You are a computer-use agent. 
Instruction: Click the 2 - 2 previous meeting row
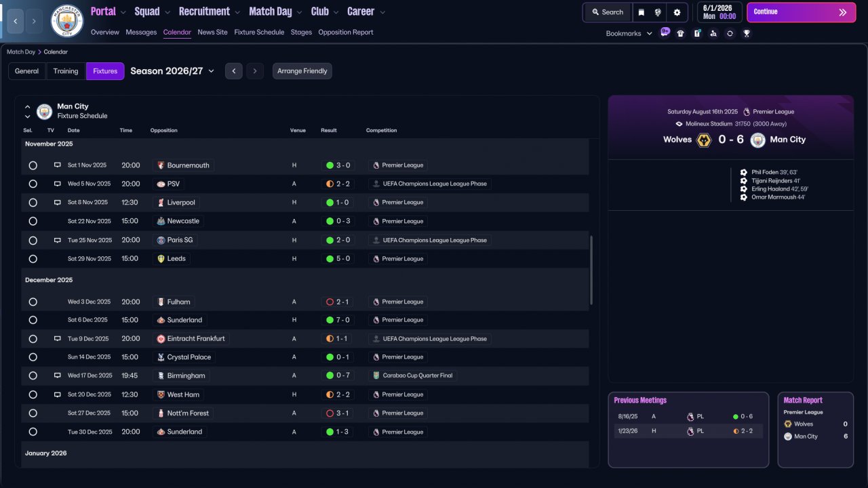click(x=688, y=431)
